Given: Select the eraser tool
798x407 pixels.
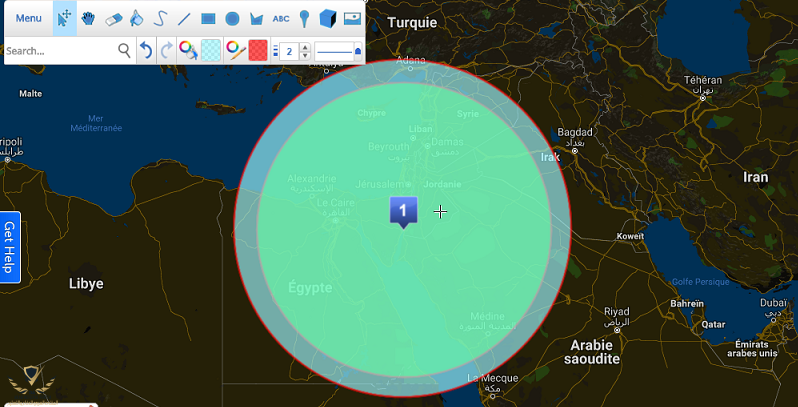Looking at the screenshot, I should [112, 18].
